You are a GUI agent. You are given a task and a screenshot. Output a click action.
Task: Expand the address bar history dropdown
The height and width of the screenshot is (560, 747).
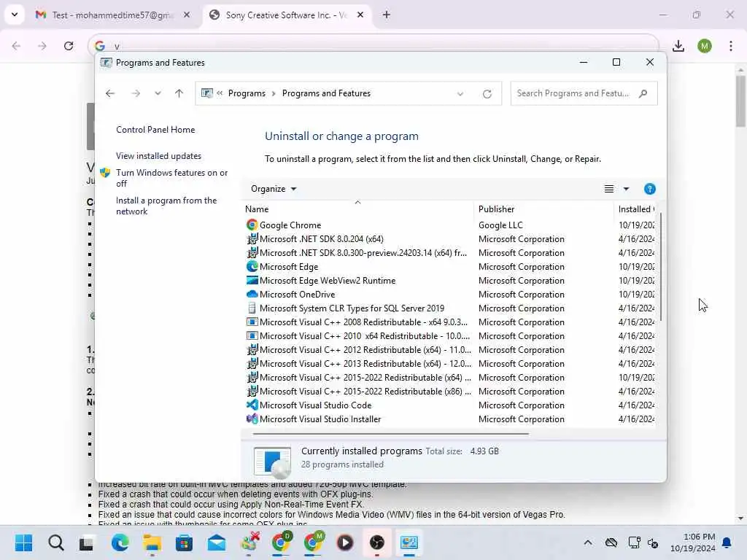(460, 94)
